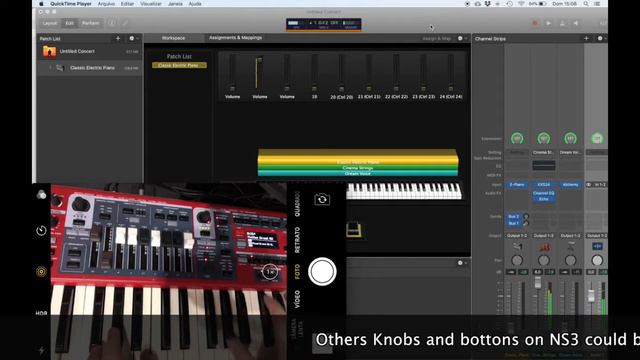
Task: Open EXS24 instrument slot
Action: point(544,185)
